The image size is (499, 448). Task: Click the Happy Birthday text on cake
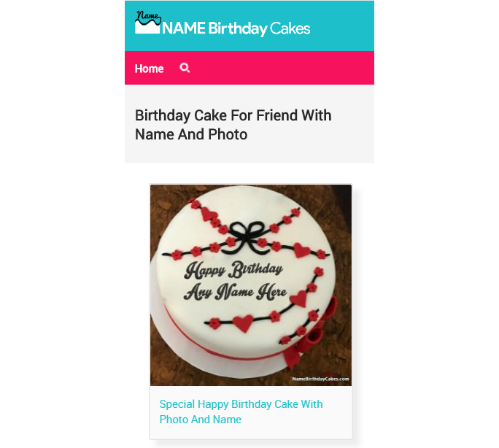233,270
